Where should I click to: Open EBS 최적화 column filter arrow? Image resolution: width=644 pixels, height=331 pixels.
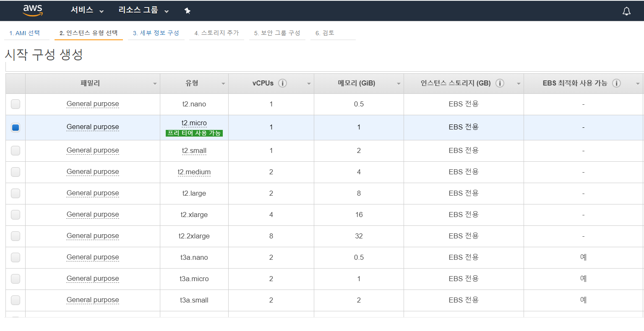pyautogui.click(x=638, y=84)
